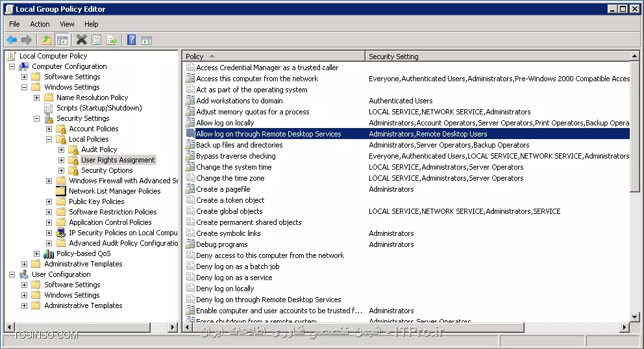The width and height of the screenshot is (644, 349).
Task: Select the Allow log on locally policy
Action: (225, 123)
